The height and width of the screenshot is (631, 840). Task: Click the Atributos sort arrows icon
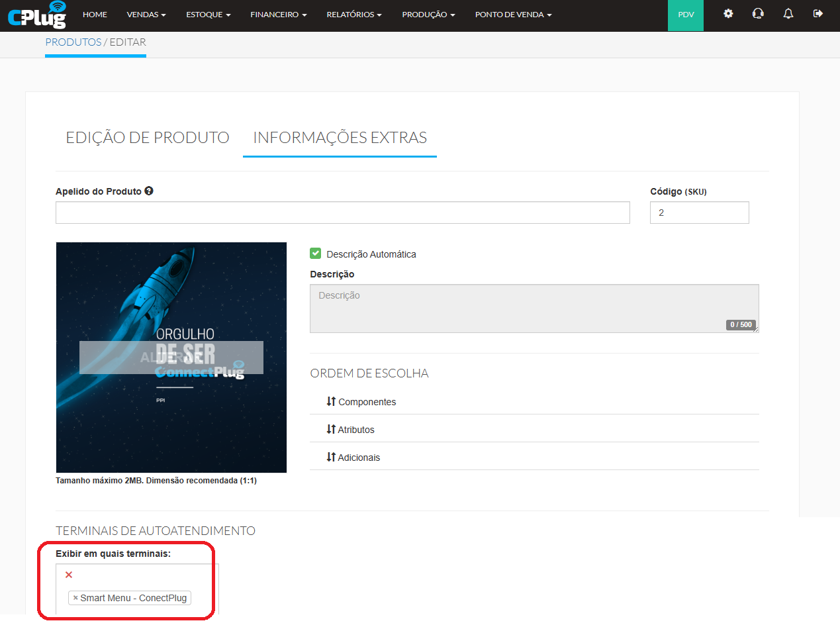(x=331, y=429)
